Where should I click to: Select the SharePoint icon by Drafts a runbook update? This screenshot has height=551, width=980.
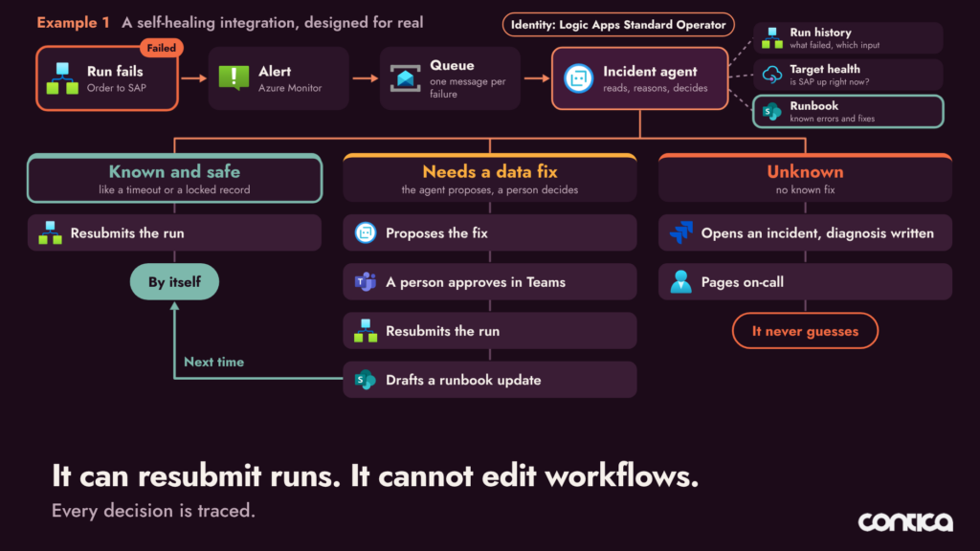[366, 380]
